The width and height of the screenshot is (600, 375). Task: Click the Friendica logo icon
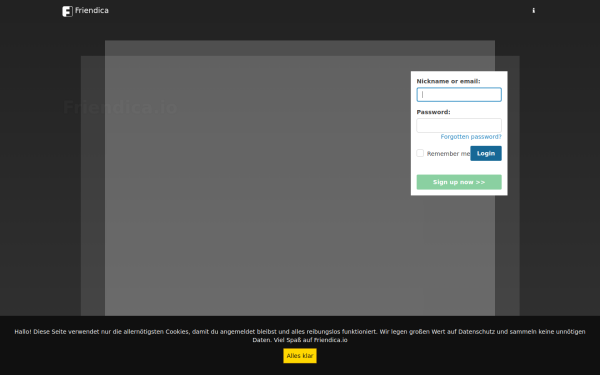coord(67,11)
